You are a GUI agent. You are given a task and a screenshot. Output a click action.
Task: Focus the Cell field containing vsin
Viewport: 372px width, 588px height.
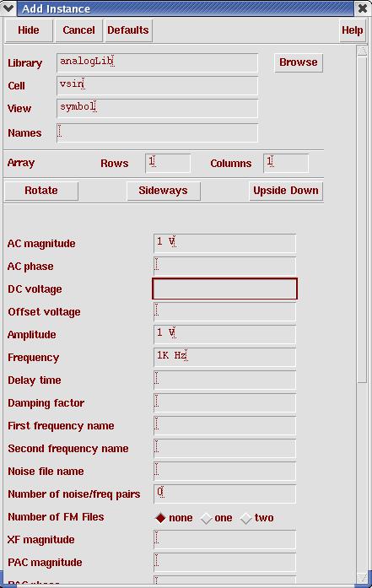157,85
